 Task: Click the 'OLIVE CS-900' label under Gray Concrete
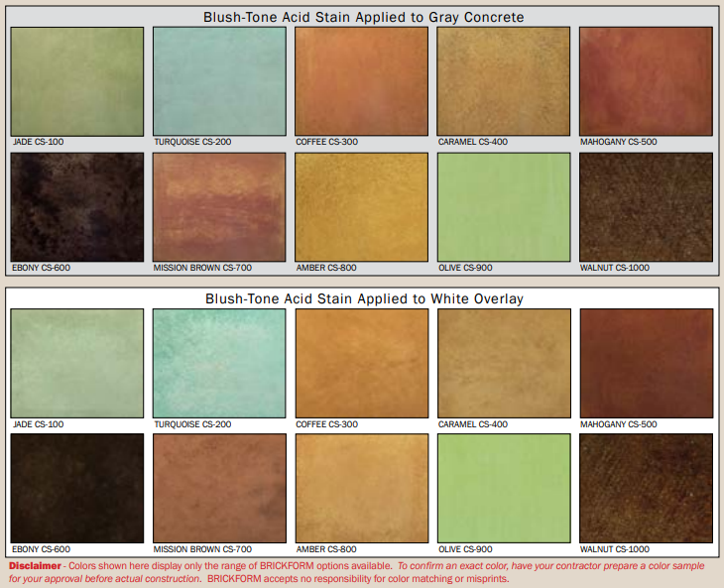(465, 268)
